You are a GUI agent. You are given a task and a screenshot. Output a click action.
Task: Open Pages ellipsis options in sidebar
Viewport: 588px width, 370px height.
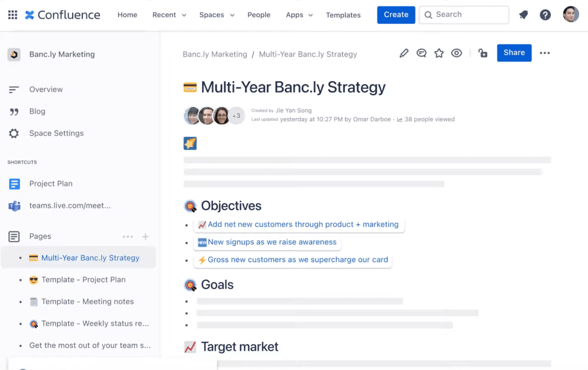point(128,236)
